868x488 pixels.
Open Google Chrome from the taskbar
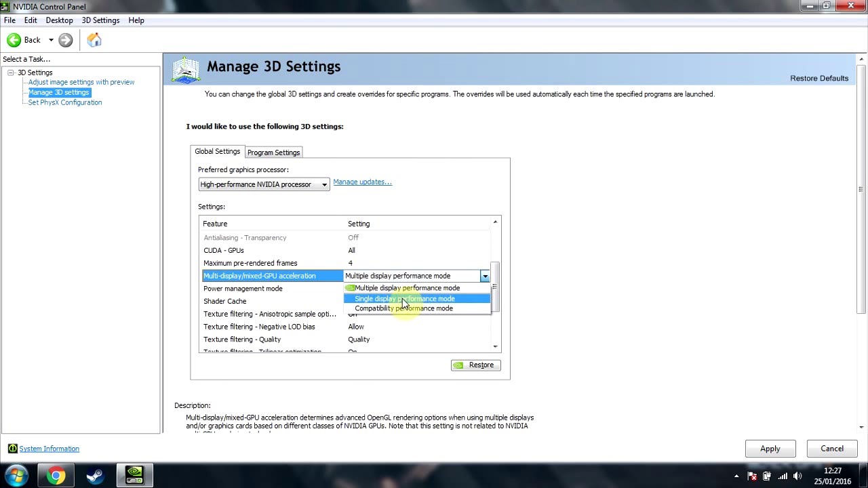click(56, 476)
